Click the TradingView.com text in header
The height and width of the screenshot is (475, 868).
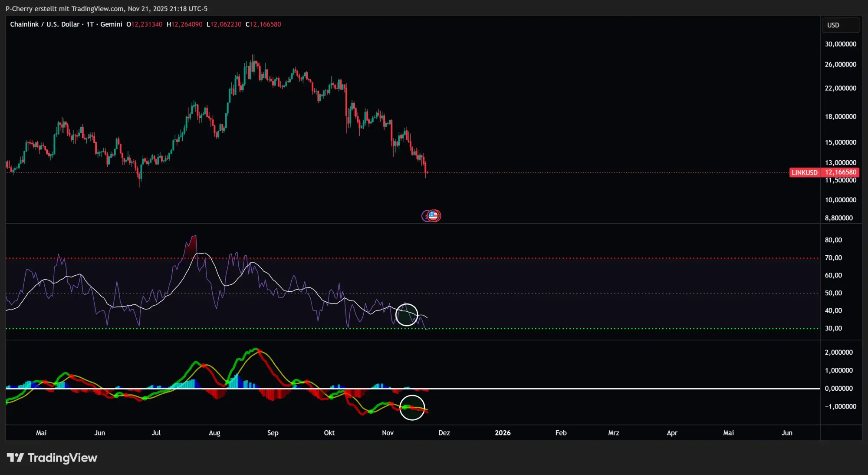pos(98,9)
